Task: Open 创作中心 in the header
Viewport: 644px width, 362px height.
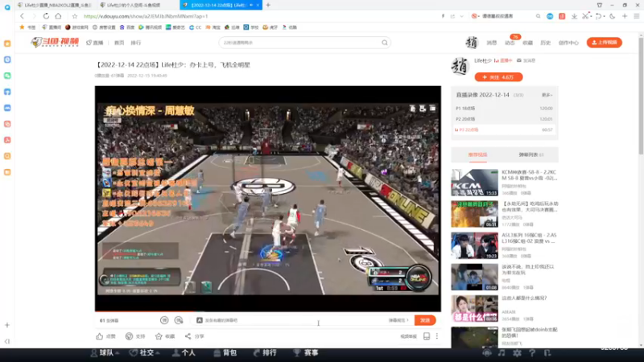Action: pos(568,43)
